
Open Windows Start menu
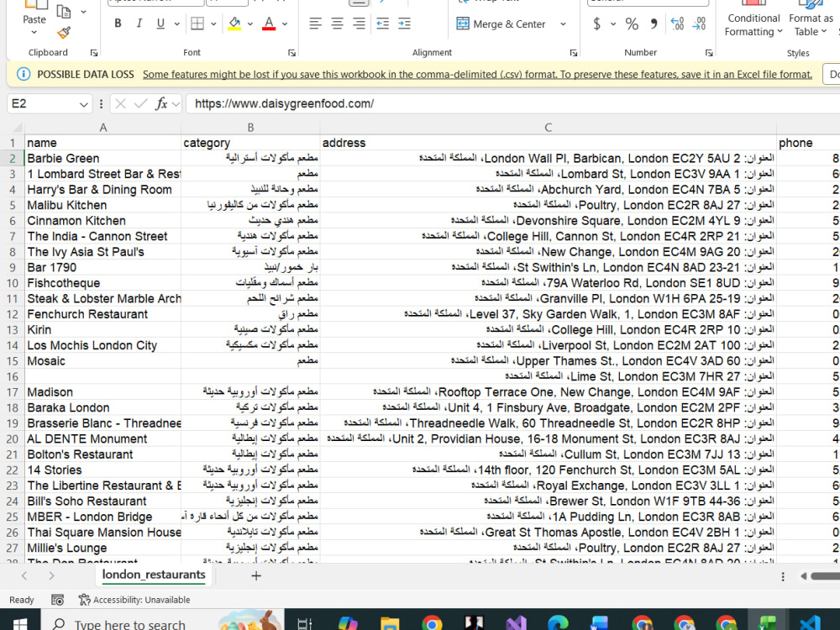tap(20, 622)
